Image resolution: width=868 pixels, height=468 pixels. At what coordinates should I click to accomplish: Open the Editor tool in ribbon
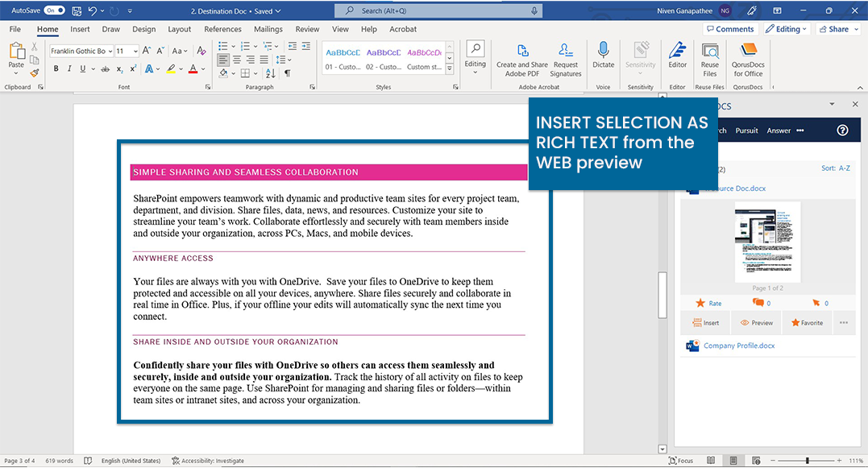pos(678,53)
